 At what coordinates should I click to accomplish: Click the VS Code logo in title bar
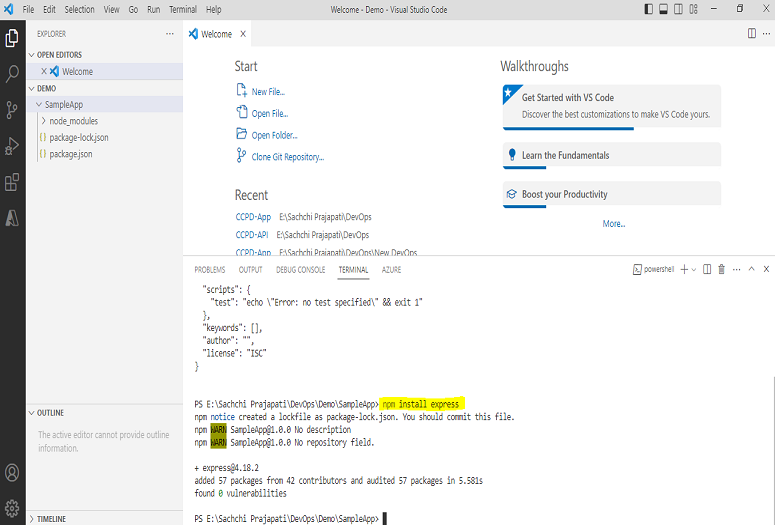9,9
